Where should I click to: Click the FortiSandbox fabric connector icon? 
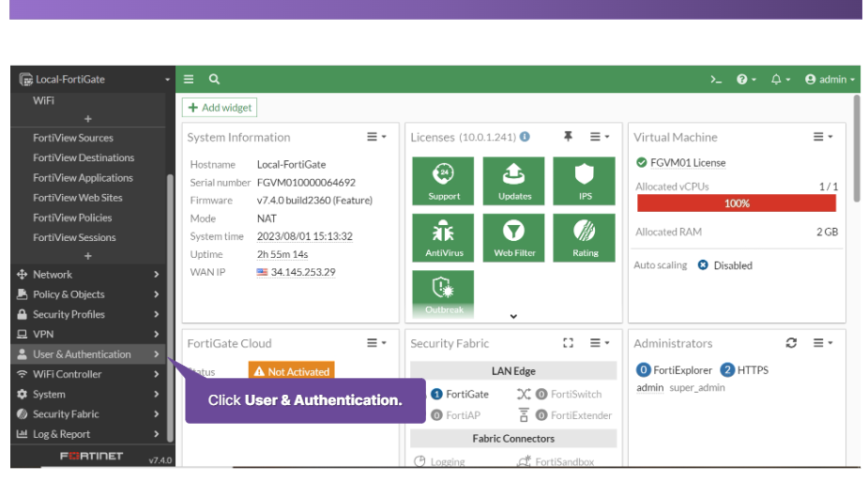click(x=524, y=461)
